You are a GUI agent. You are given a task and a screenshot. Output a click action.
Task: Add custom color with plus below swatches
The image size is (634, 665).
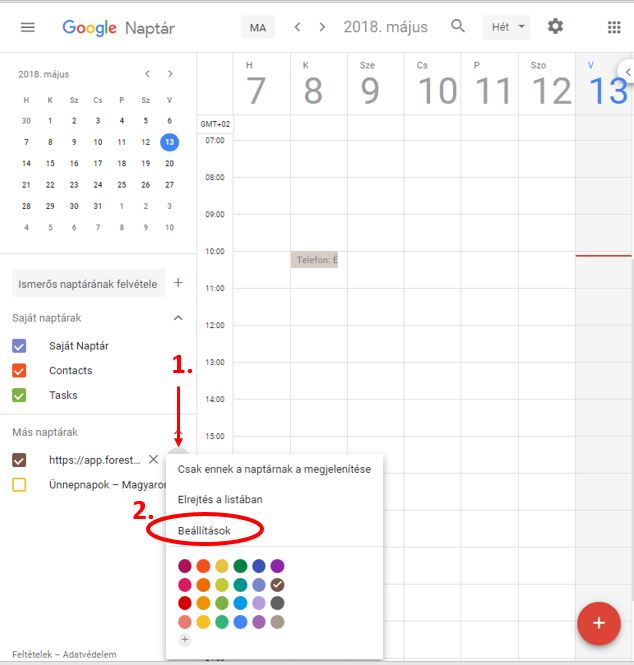tap(184, 639)
